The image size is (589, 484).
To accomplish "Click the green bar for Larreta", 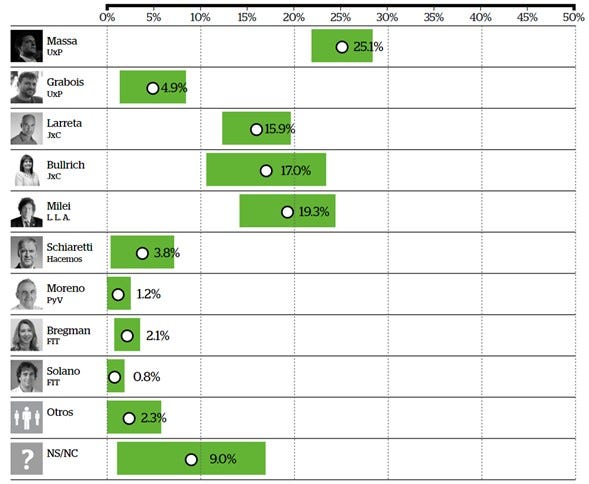I will coord(257,128).
